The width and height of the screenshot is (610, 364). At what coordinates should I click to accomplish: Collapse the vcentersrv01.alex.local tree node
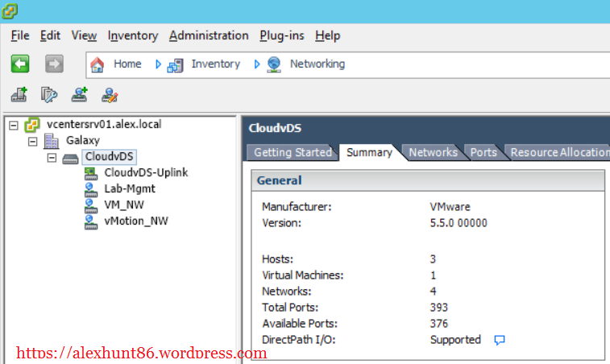point(14,125)
